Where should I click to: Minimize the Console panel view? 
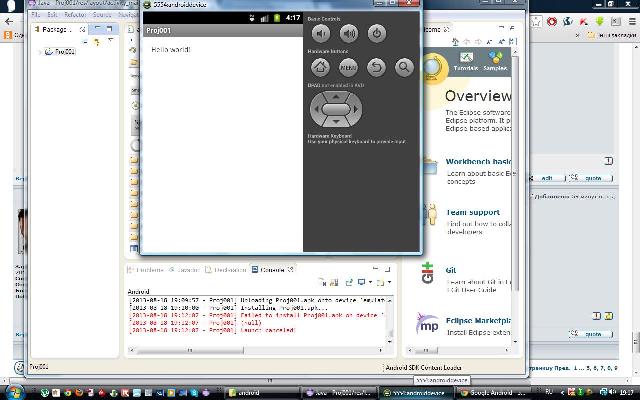376,269
